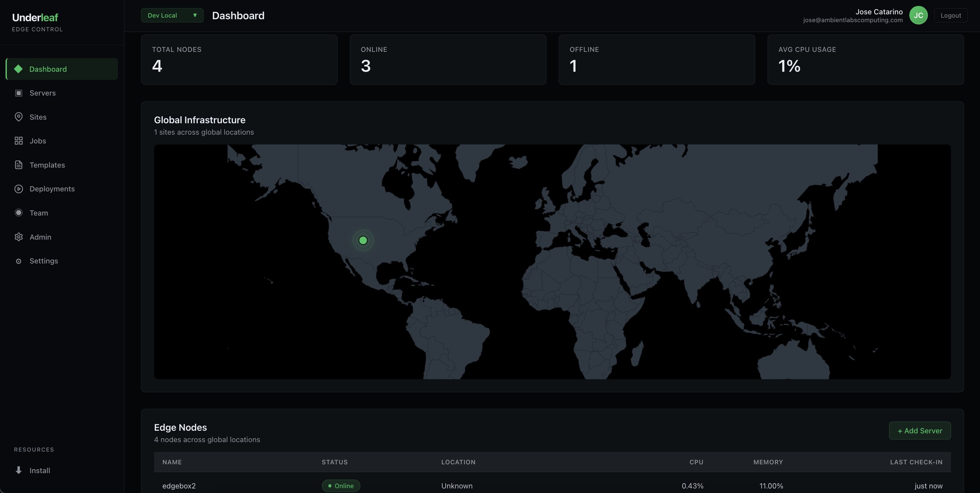Click the Deployments play-circle icon
The width and height of the screenshot is (980, 493).
tap(18, 189)
